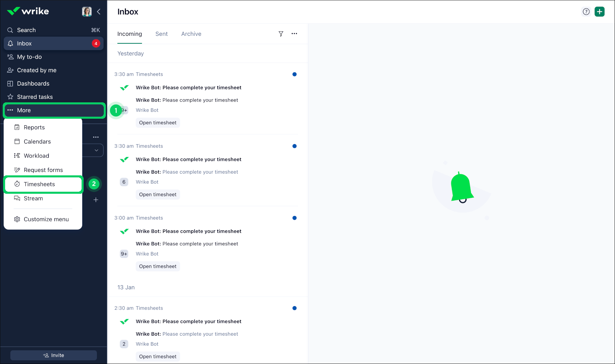Click the sidebar plus icon beside Stream
615x364 pixels.
96,200
